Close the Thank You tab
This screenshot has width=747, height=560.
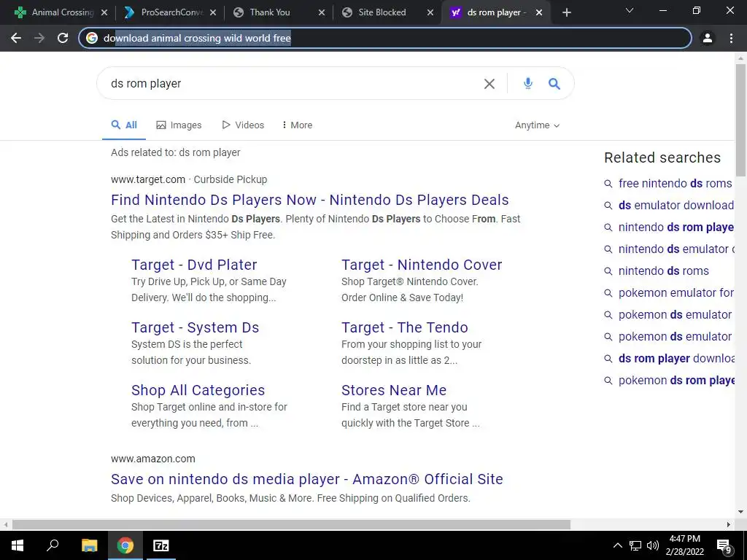pyautogui.click(x=322, y=12)
